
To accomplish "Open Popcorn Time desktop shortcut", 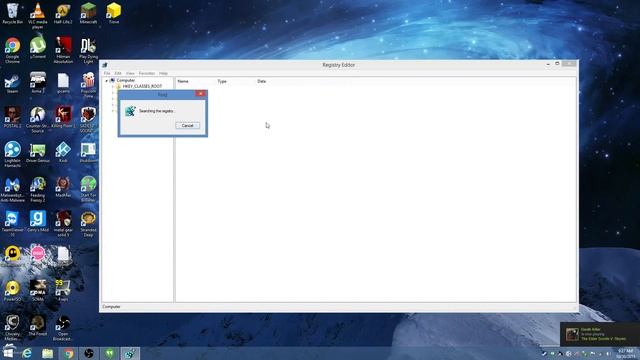I will tap(88, 85).
